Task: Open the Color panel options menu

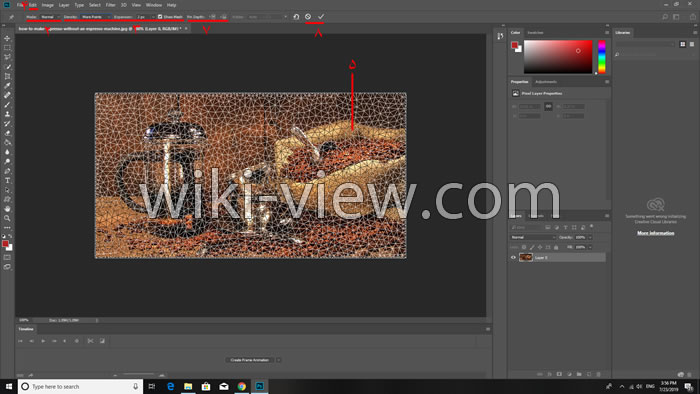Action: pyautogui.click(x=607, y=33)
